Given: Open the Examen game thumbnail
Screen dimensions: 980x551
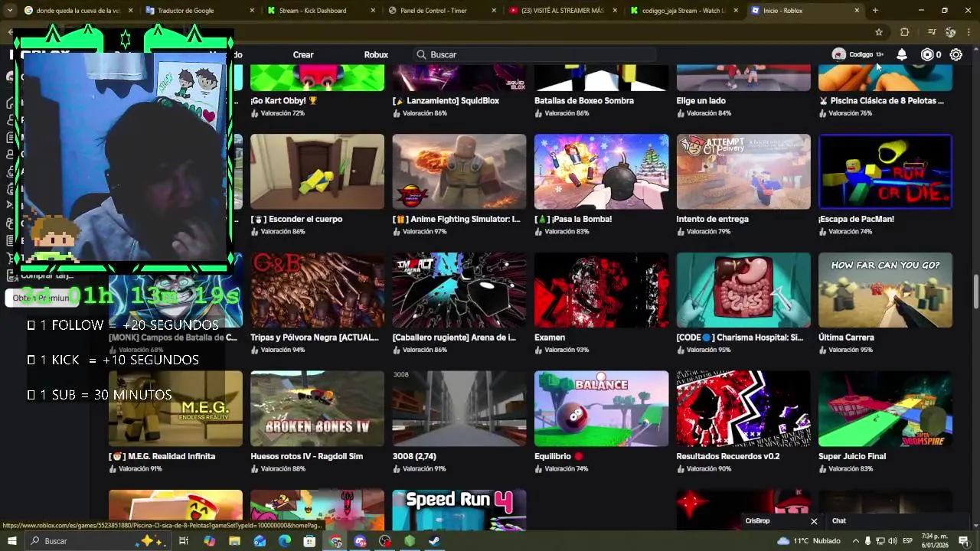Looking at the screenshot, I should point(601,290).
